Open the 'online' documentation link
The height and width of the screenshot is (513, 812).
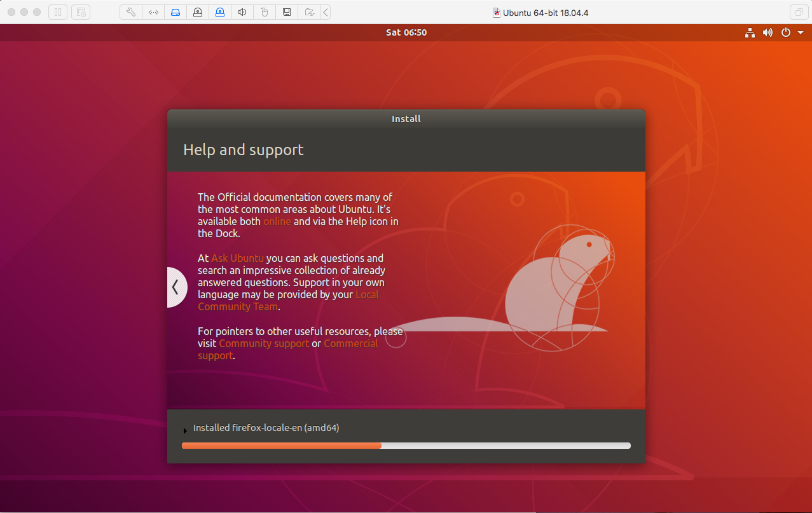[x=277, y=221]
